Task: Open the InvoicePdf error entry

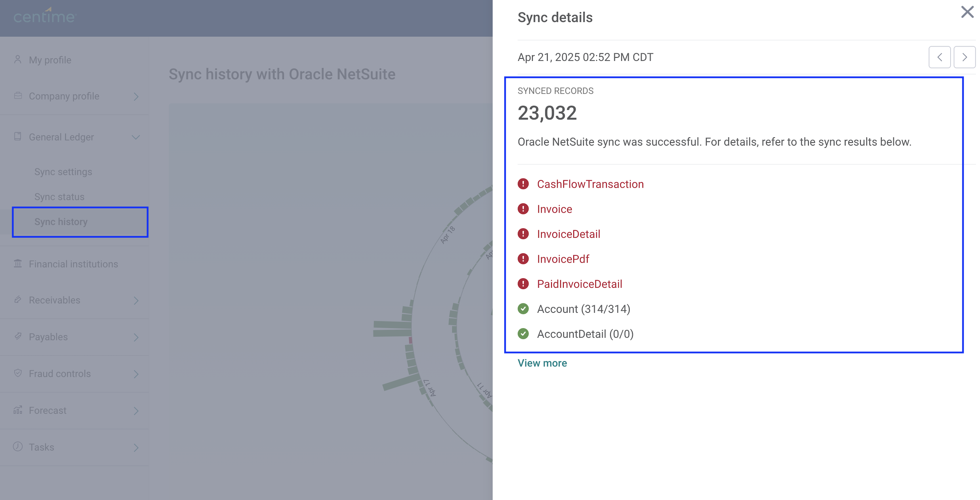Action: tap(563, 259)
